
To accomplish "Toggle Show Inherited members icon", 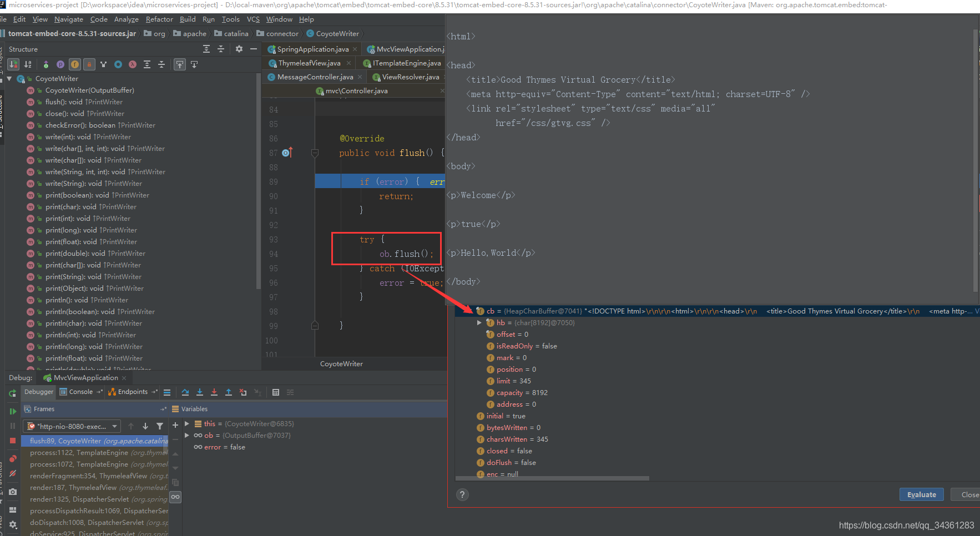I will pos(46,64).
